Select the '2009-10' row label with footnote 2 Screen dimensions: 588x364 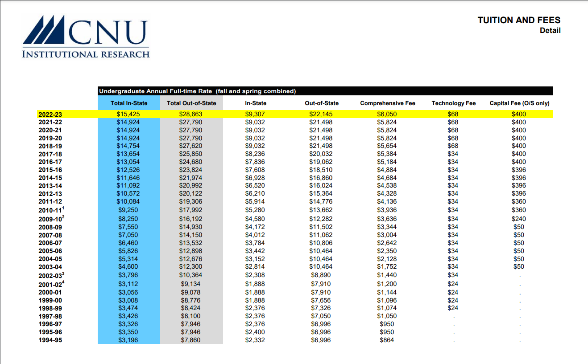[52, 219]
